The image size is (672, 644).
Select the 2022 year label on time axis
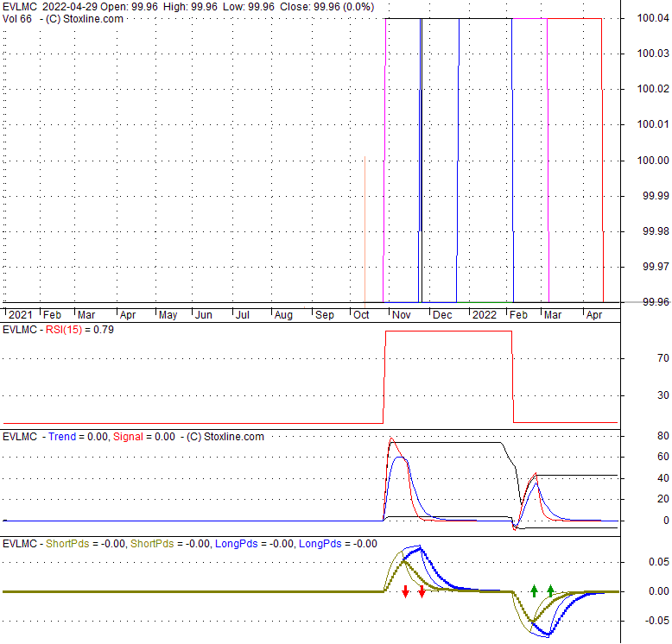pos(485,315)
